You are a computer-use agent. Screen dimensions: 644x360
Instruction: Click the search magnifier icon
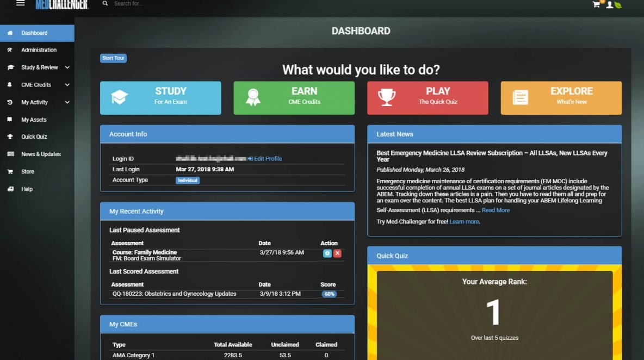pyautogui.click(x=105, y=3)
